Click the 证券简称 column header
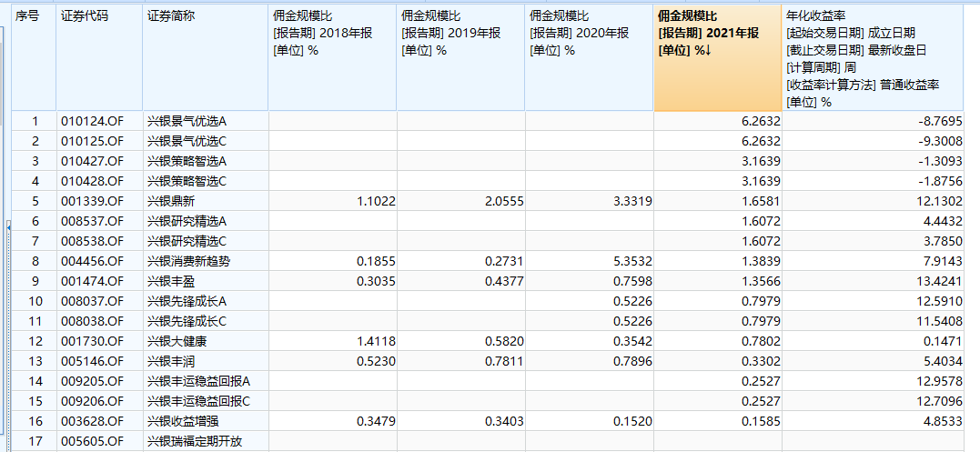Image resolution: width=980 pixels, height=452 pixels. pyautogui.click(x=206, y=58)
